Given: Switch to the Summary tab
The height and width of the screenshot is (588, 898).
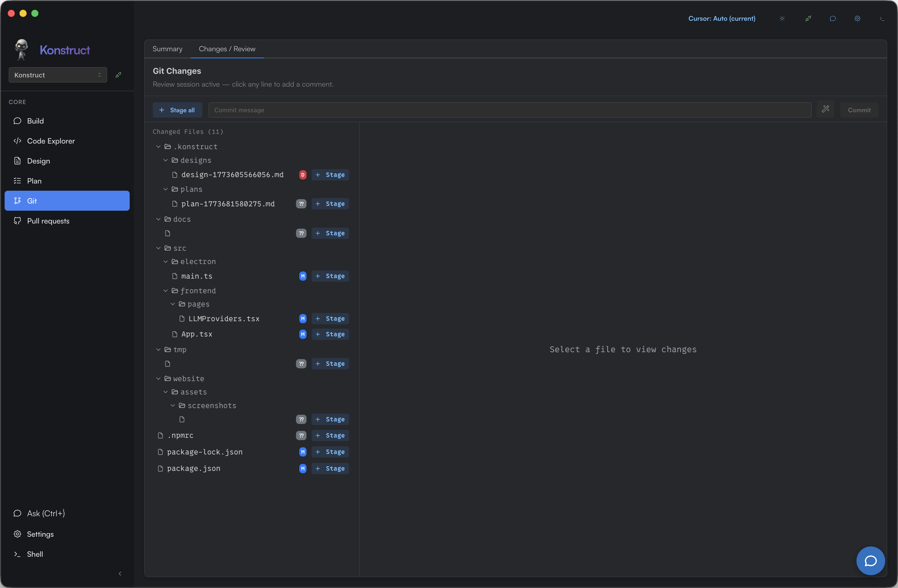Looking at the screenshot, I should (x=167, y=49).
